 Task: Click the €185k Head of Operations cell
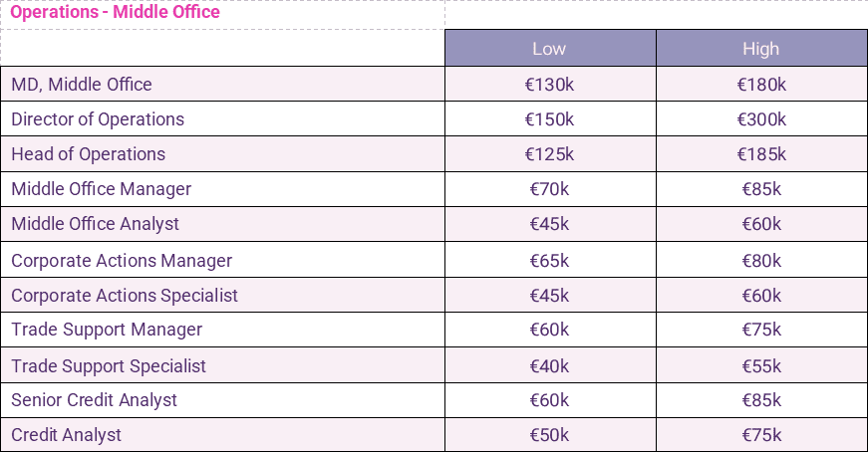761,154
